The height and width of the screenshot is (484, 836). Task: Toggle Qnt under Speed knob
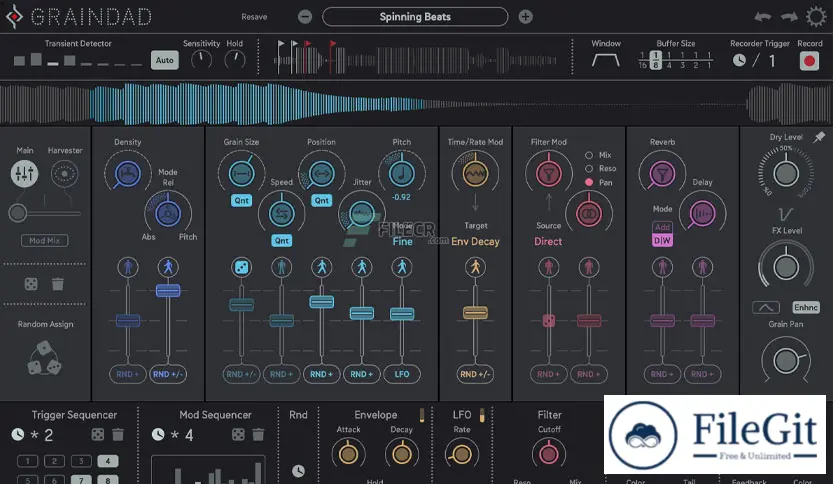coord(281,240)
